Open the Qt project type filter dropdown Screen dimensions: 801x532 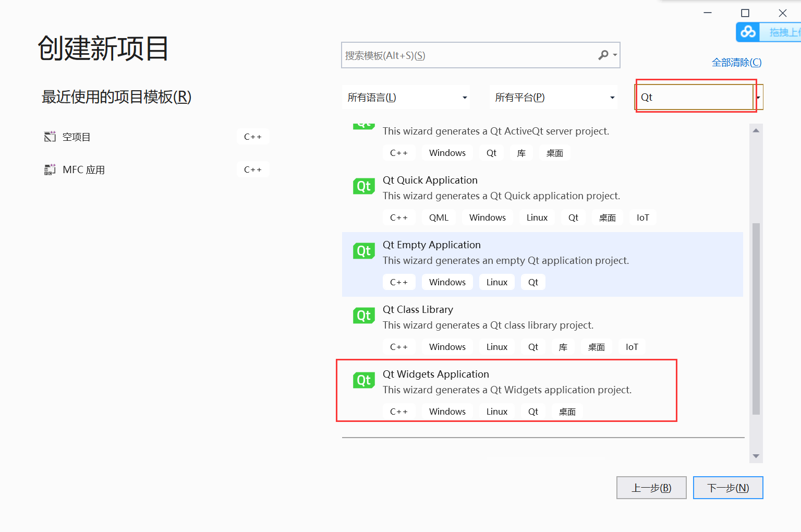tap(699, 98)
